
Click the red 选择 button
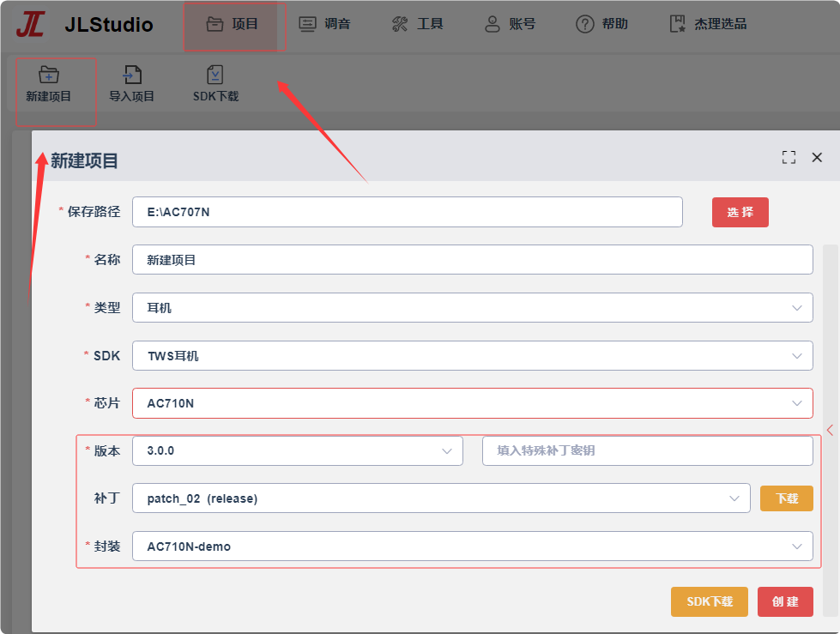[740, 212]
